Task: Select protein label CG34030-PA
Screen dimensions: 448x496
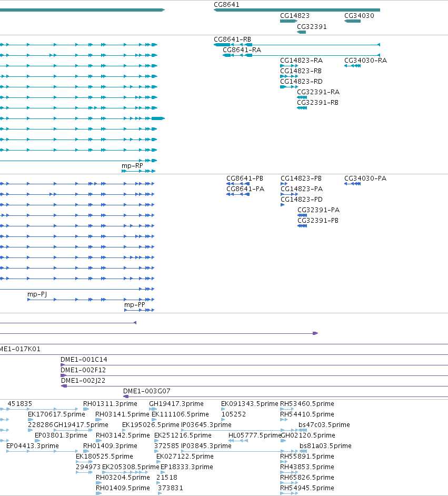Action: (x=365, y=178)
